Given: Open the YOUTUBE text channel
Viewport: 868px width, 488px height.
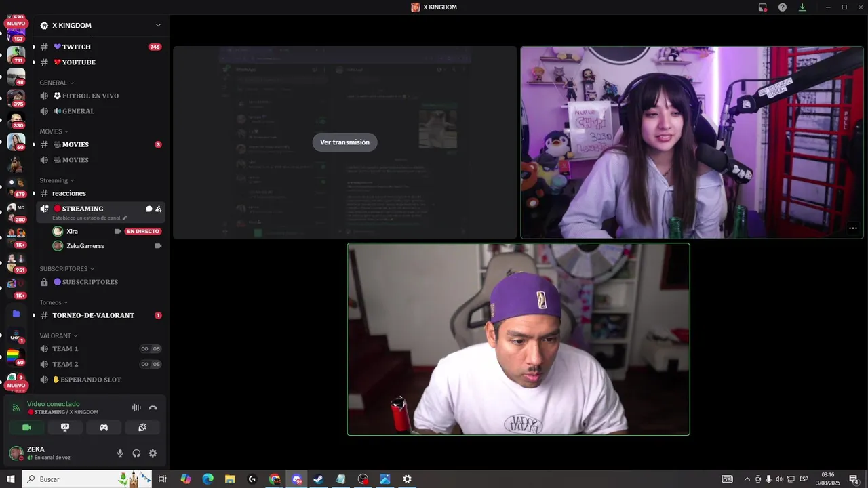Looking at the screenshot, I should (x=100, y=62).
